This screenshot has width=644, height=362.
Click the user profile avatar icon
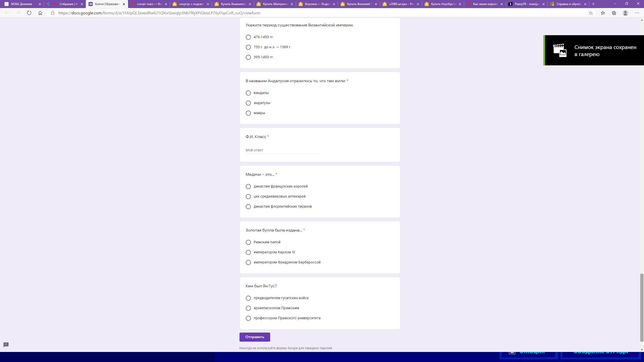tap(625, 13)
